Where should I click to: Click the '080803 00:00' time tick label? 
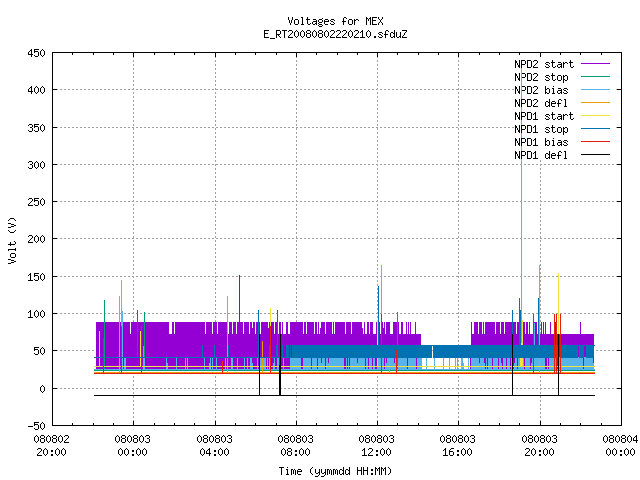(x=132, y=446)
